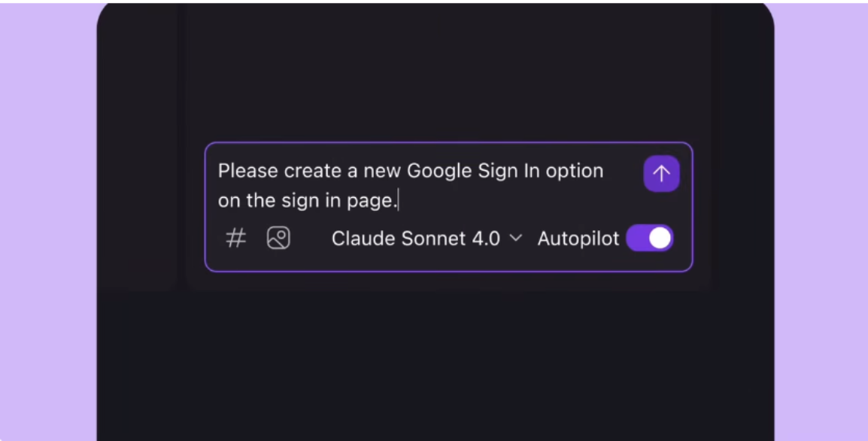868x441 pixels.
Task: Attach an image using the picture icon
Action: coord(278,239)
